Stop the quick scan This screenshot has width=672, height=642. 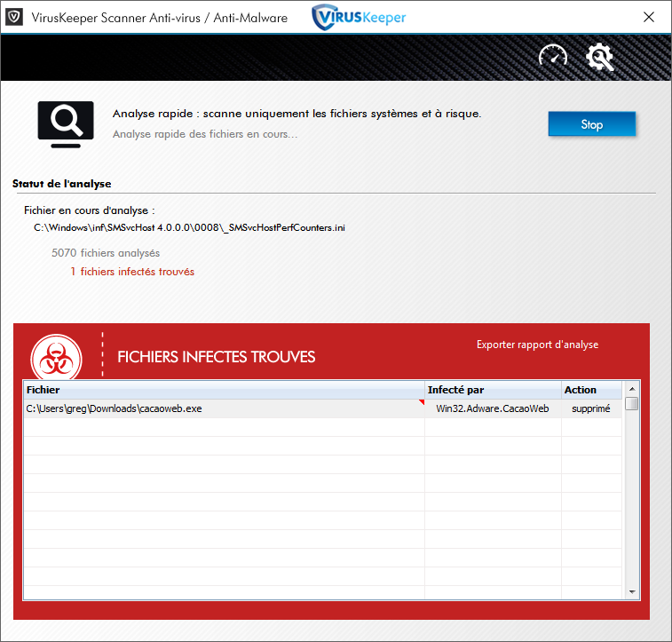pyautogui.click(x=591, y=124)
